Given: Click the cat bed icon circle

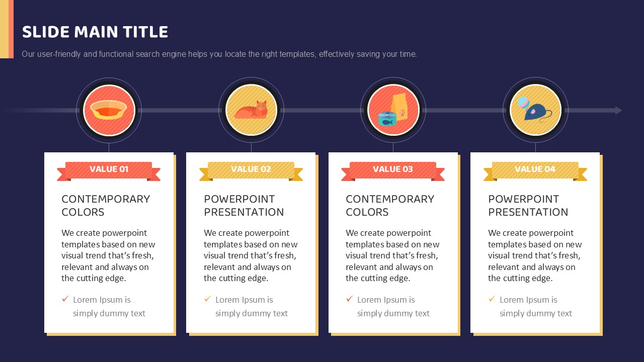Looking at the screenshot, I should pos(109,110).
